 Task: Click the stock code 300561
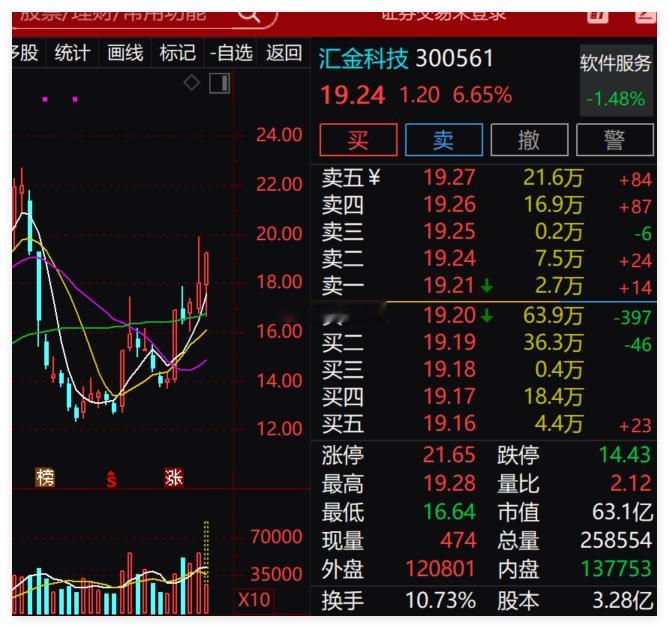pos(454,58)
